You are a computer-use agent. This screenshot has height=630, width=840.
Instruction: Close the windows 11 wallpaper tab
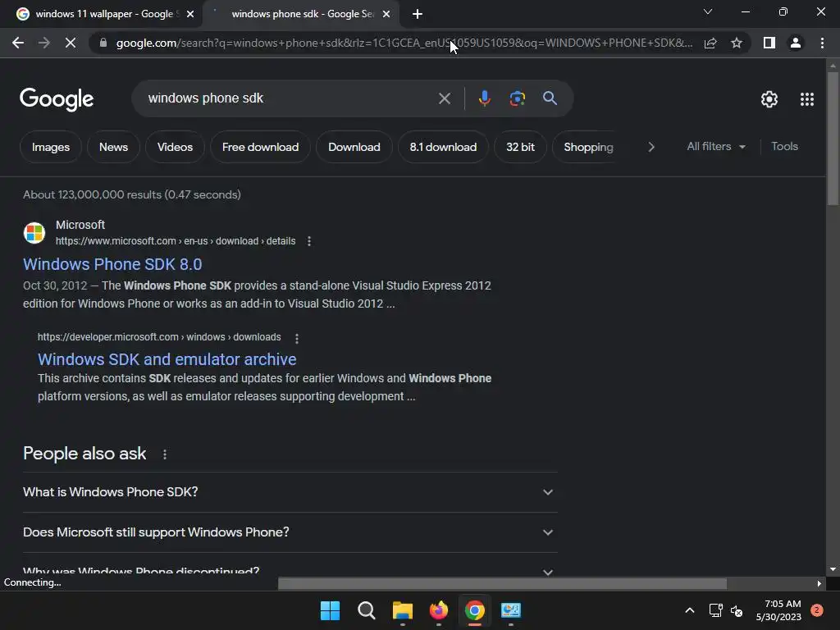click(190, 14)
